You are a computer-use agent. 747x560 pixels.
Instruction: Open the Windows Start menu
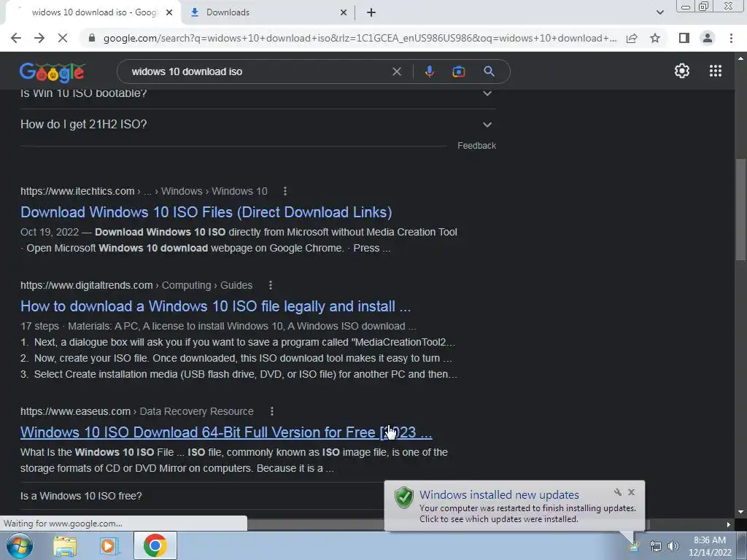tap(19, 545)
